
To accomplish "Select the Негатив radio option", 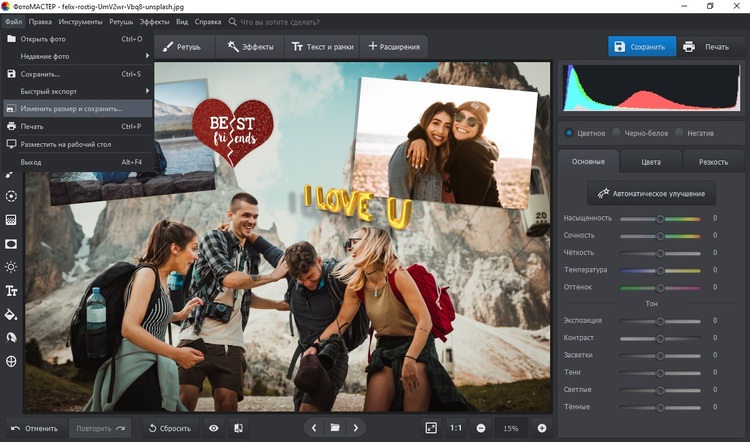I will click(x=695, y=133).
